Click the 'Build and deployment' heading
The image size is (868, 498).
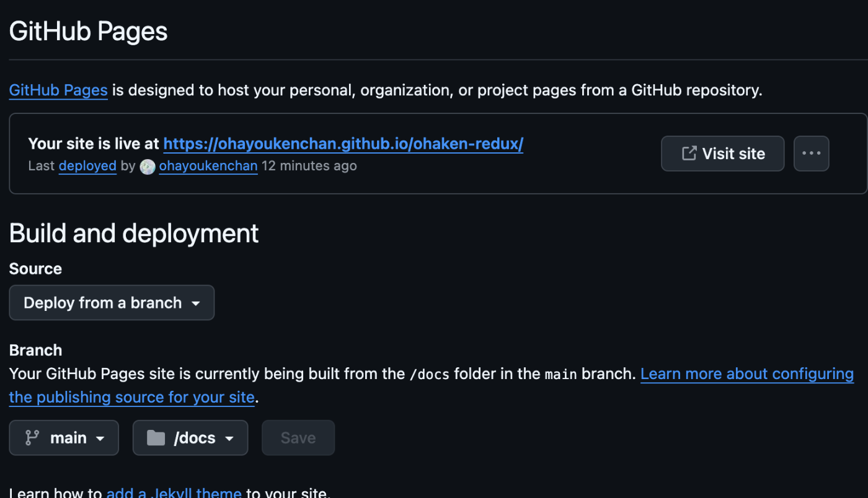coord(134,234)
